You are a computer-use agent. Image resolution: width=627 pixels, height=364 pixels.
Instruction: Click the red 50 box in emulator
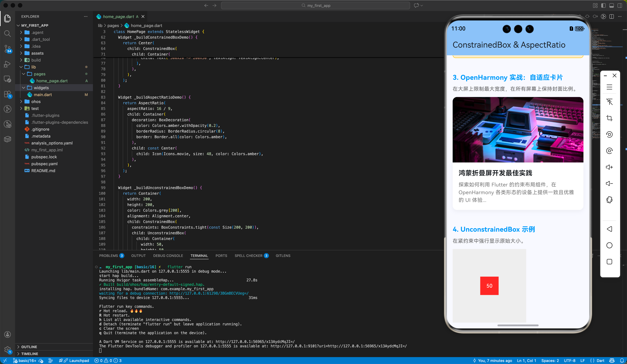[x=489, y=286]
